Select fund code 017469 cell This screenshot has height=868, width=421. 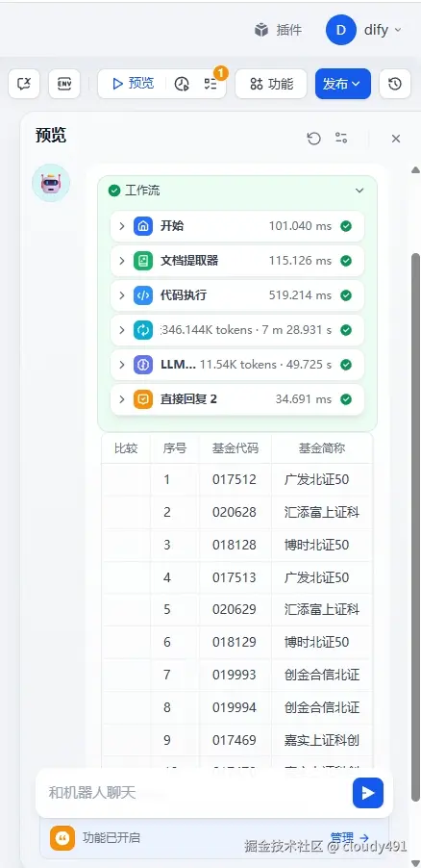click(235, 740)
